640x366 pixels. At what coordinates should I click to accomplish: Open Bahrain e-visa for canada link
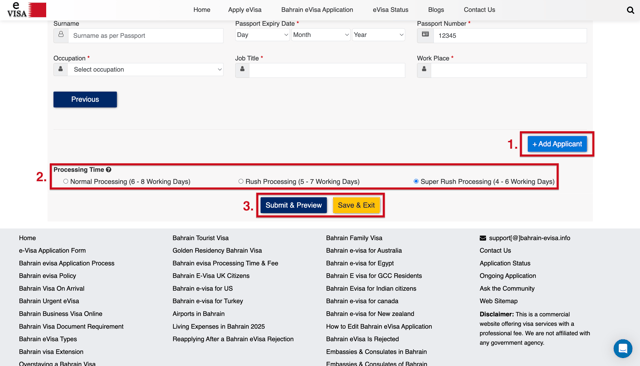362,301
